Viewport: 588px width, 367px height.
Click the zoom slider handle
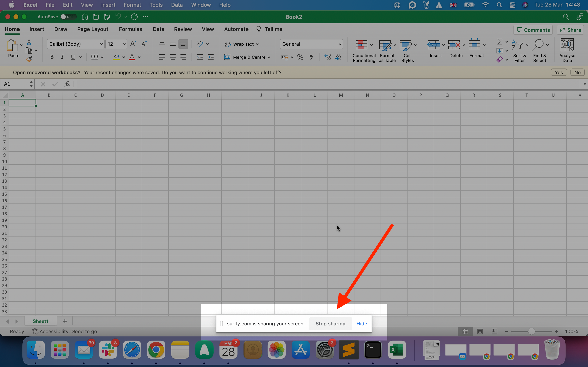click(531, 331)
